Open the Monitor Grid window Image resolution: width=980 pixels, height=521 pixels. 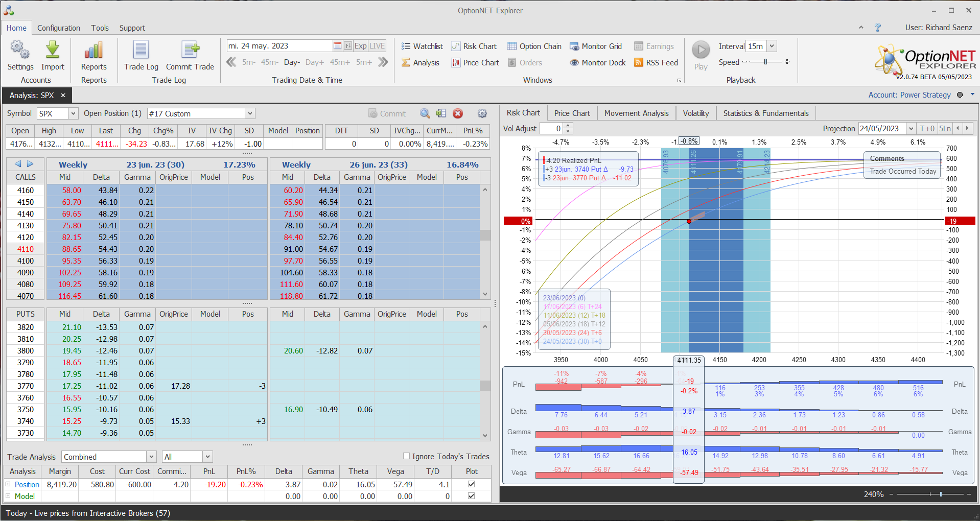pos(596,46)
